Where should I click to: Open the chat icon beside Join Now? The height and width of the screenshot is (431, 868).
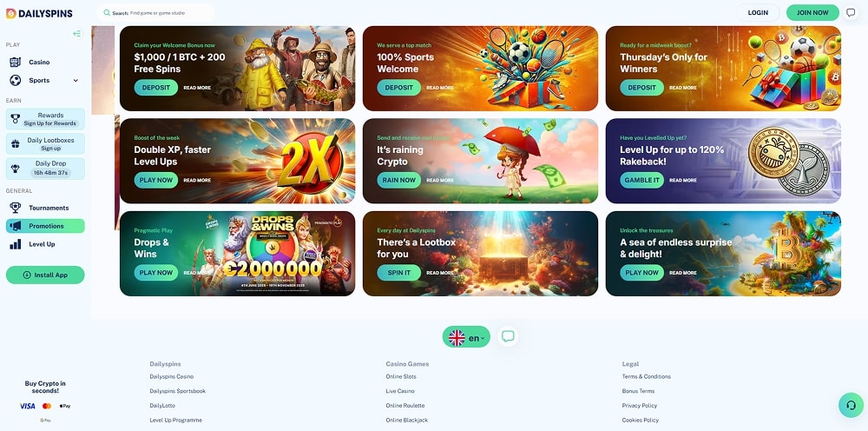[851, 13]
